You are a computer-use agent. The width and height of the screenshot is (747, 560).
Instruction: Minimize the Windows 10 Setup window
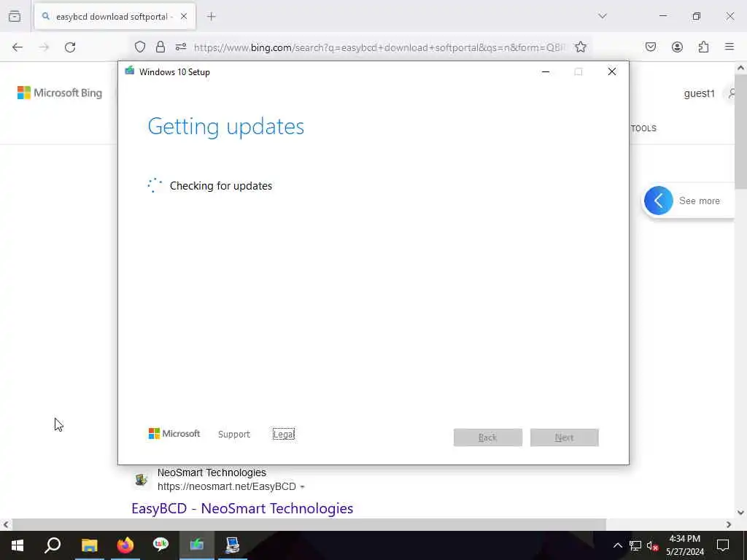546,72
